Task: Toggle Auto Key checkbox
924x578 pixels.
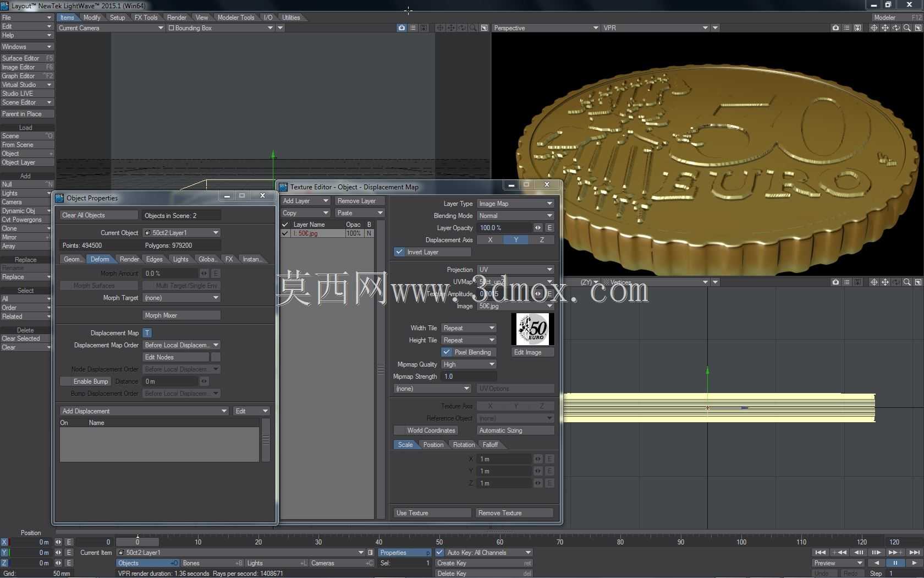Action: [x=439, y=553]
